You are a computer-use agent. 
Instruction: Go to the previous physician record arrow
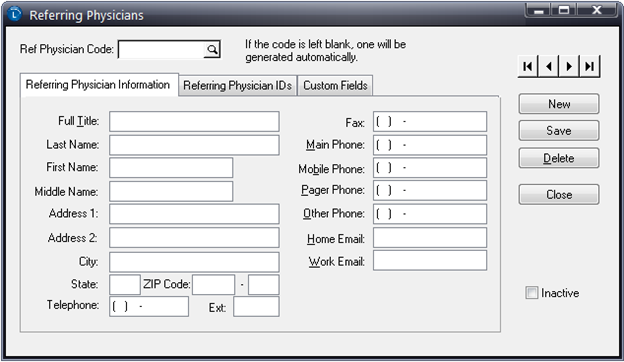tap(549, 66)
